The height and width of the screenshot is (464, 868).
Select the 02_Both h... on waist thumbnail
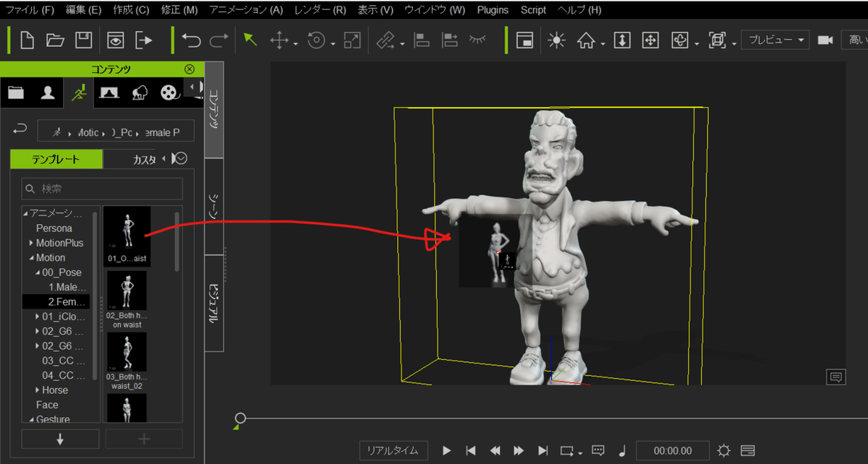pos(127,299)
